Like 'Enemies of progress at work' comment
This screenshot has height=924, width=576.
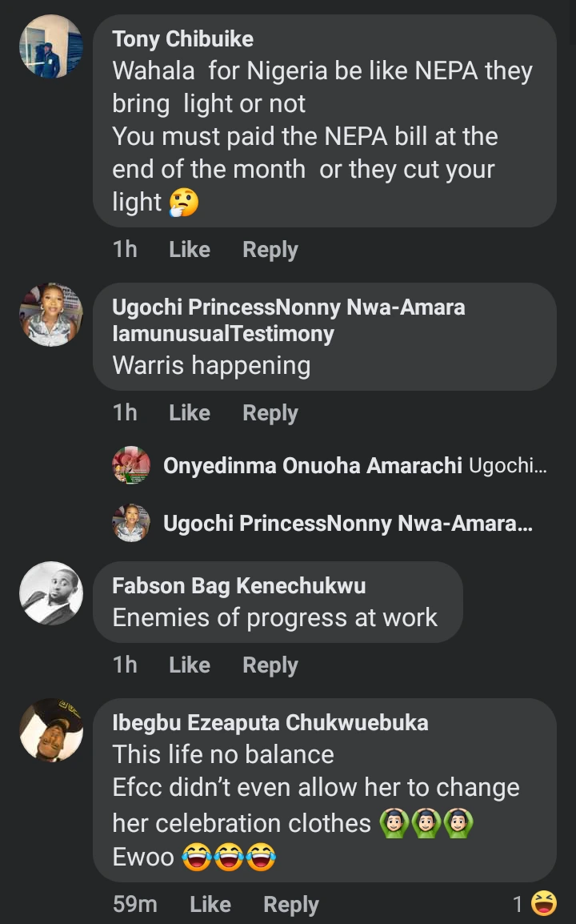pos(190,665)
